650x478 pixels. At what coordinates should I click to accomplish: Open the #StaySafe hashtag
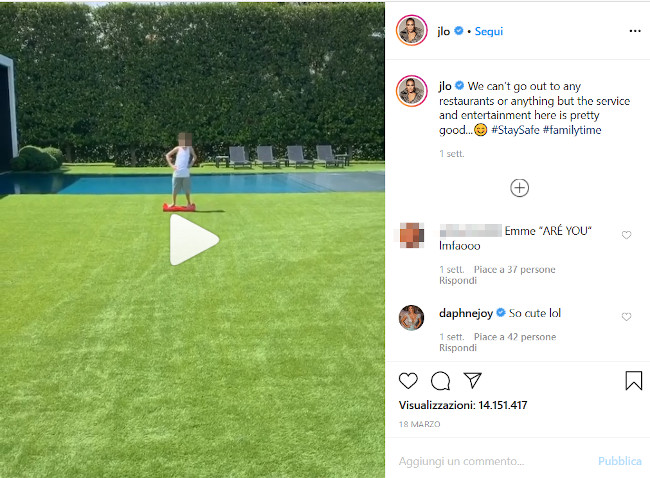pyautogui.click(x=515, y=130)
